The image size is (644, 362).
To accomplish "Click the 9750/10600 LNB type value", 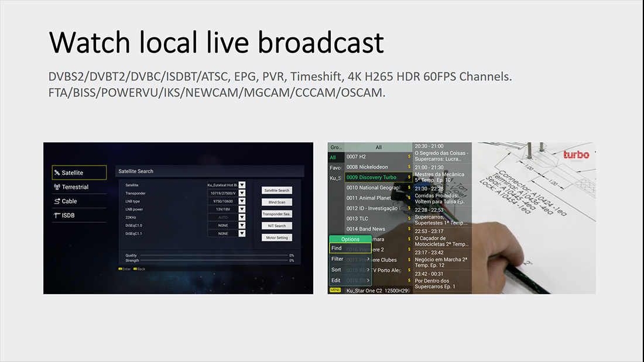I will pos(222,201).
